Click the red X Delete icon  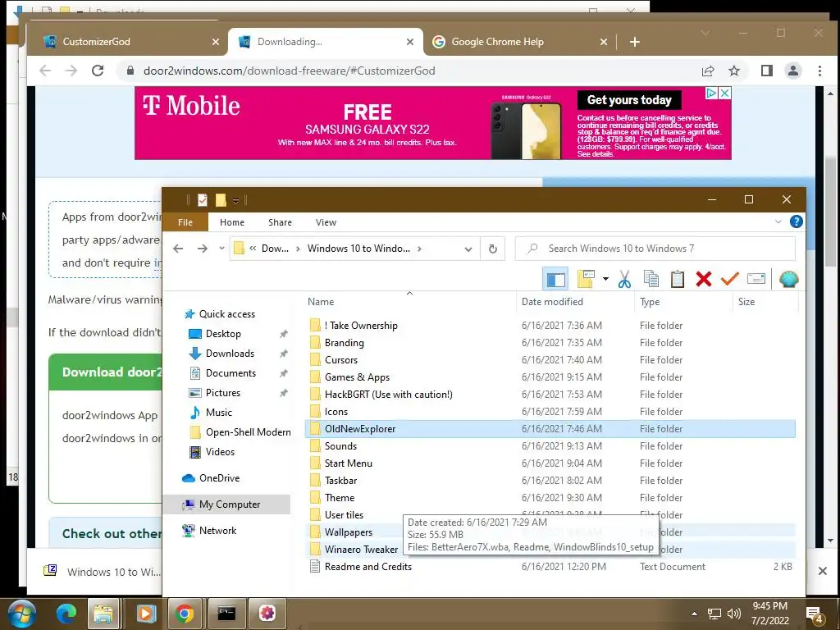pos(703,279)
